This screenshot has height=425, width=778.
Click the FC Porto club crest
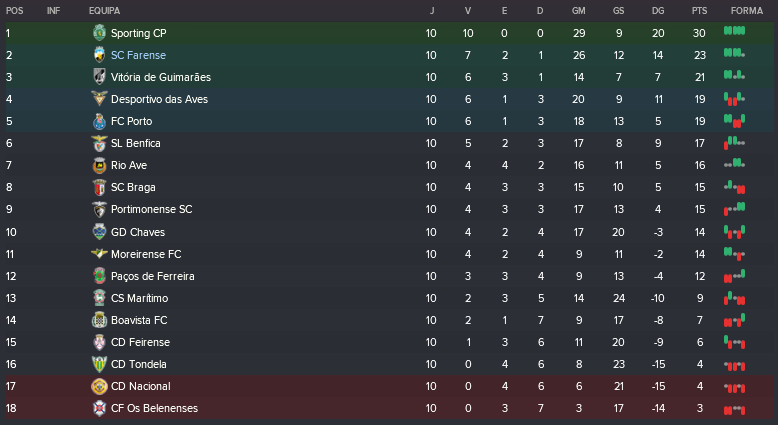tap(99, 121)
